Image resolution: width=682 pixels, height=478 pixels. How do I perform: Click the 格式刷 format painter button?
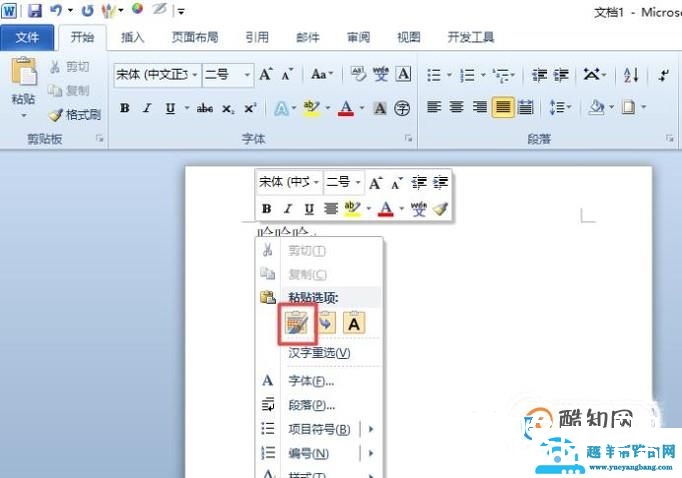pyautogui.click(x=75, y=115)
